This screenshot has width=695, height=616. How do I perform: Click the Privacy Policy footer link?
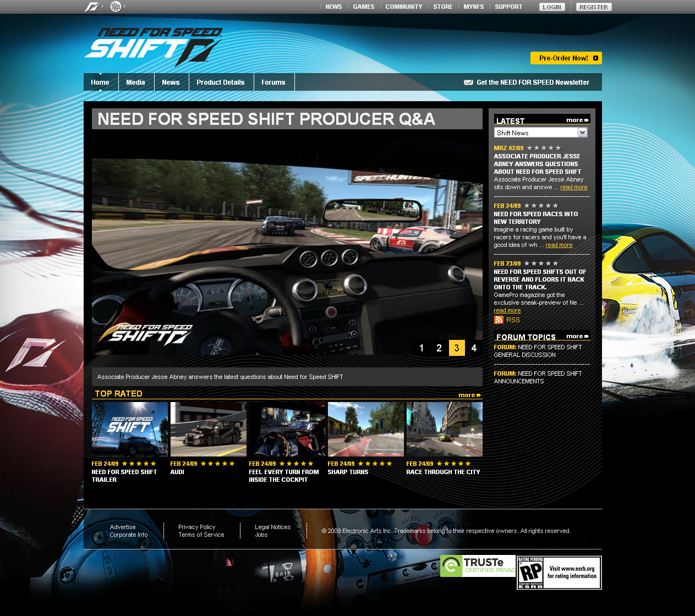(x=197, y=527)
